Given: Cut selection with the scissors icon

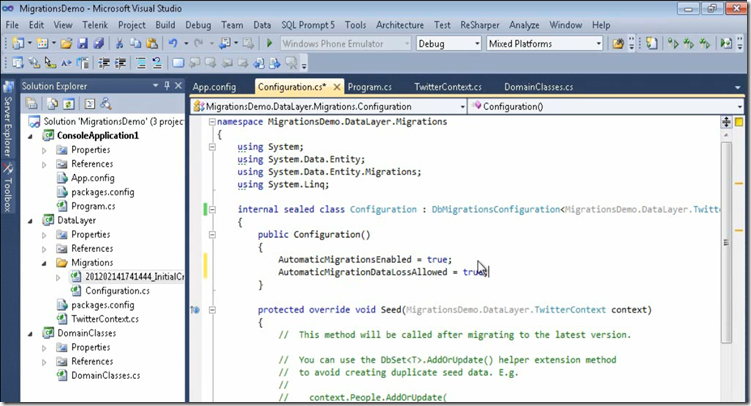Looking at the screenshot, I should click(x=120, y=44).
